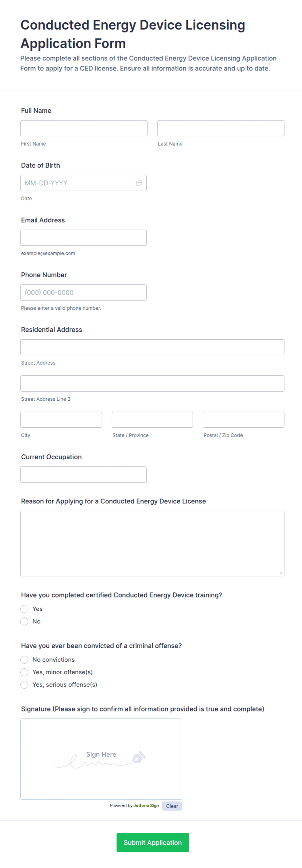Choose Yes, minor offense(s) option
Image resolution: width=302 pixels, height=868 pixels.
tap(24, 672)
